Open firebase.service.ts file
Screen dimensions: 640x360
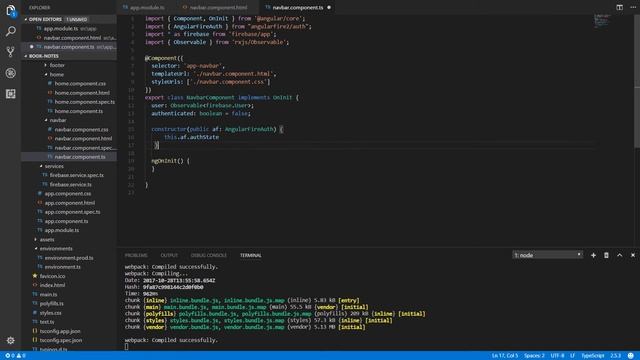tap(71, 184)
